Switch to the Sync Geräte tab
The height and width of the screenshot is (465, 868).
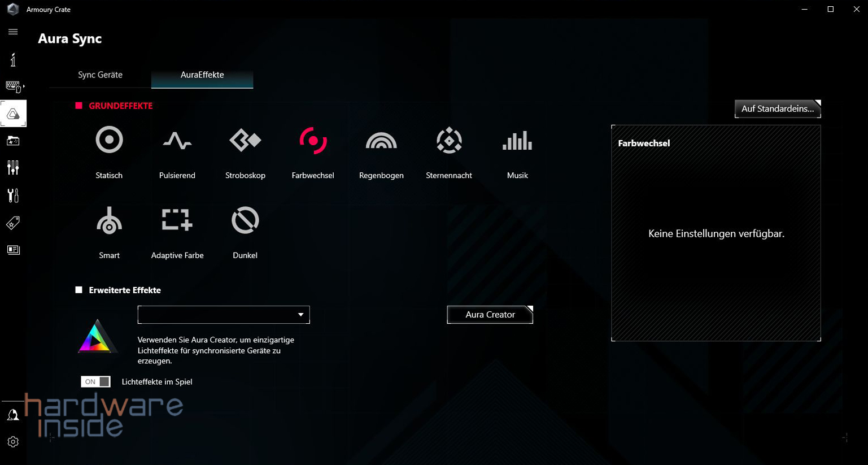pos(100,75)
